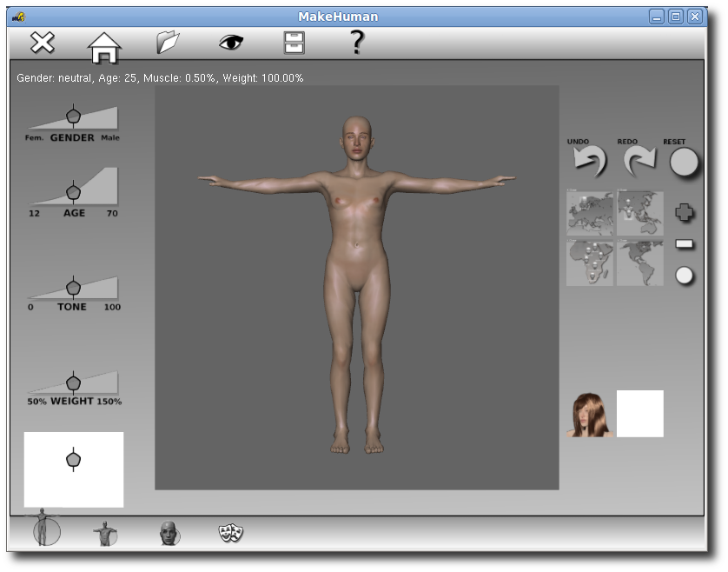Open the save cabinet drawer icon
The width and height of the screenshot is (728, 572).
click(x=294, y=43)
